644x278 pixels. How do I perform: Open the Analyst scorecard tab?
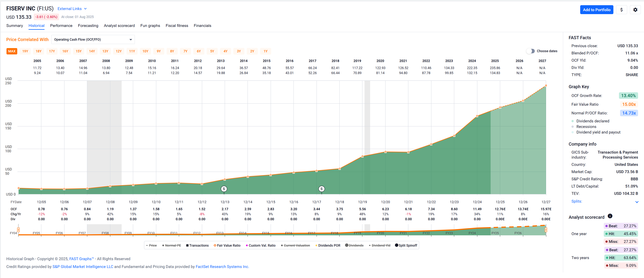(x=119, y=25)
